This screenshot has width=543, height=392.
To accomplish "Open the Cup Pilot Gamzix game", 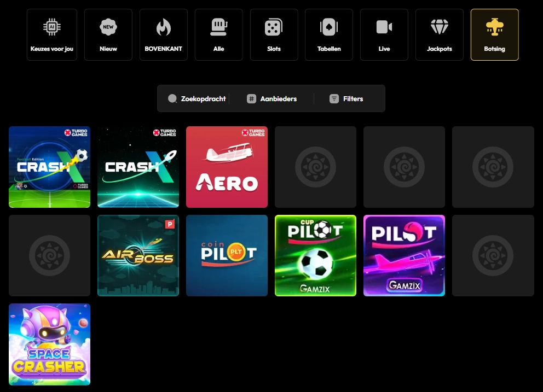I will (315, 256).
